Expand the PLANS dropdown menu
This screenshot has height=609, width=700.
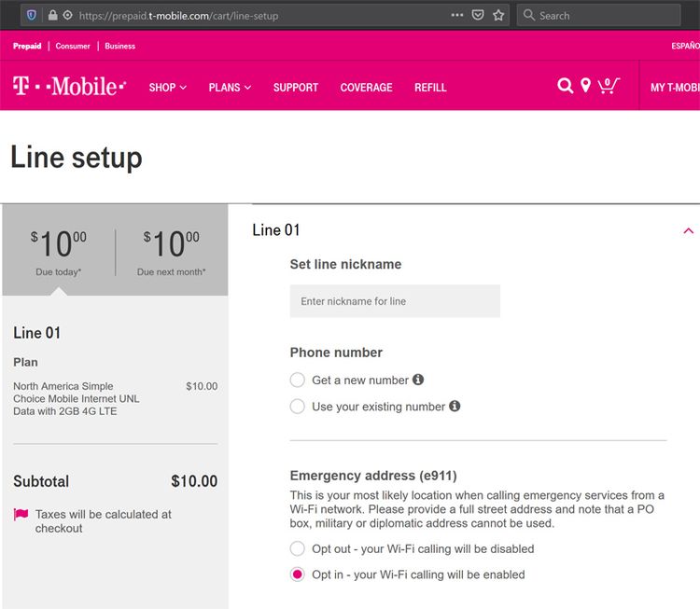(230, 88)
